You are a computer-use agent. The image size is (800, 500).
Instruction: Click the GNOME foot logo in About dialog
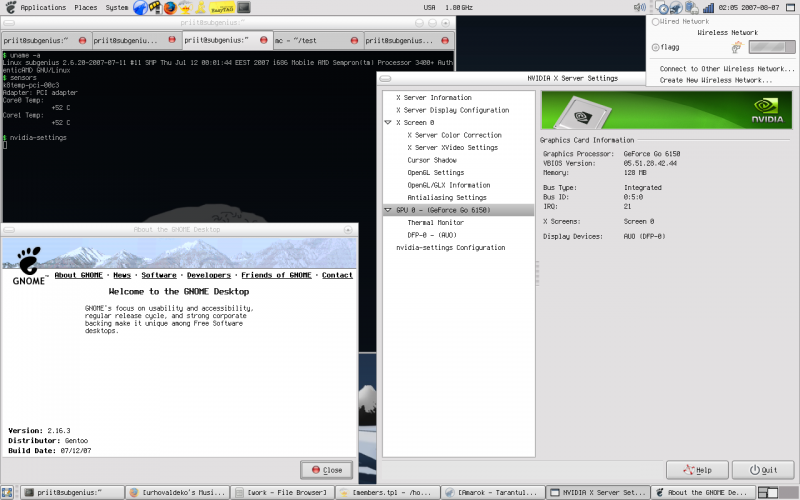[29, 265]
